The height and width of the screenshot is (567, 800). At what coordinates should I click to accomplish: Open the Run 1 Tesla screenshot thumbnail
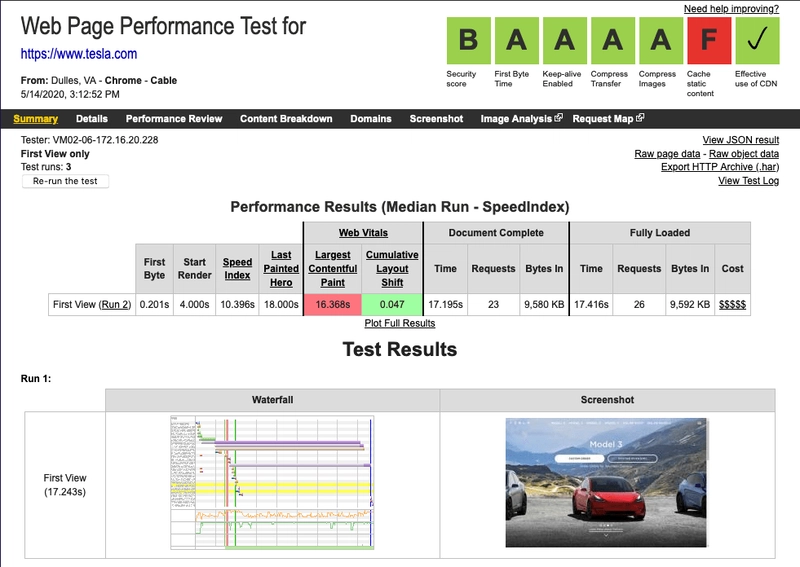(x=606, y=483)
